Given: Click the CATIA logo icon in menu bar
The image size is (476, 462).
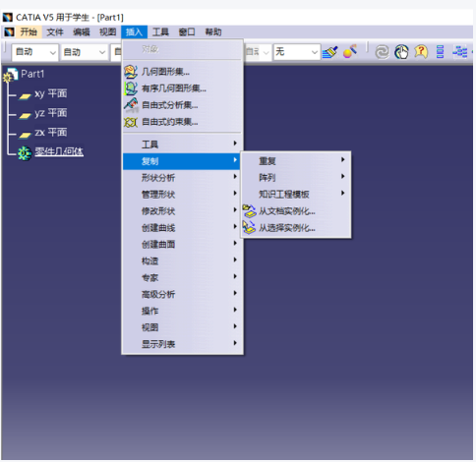Looking at the screenshot, I should coord(9,31).
